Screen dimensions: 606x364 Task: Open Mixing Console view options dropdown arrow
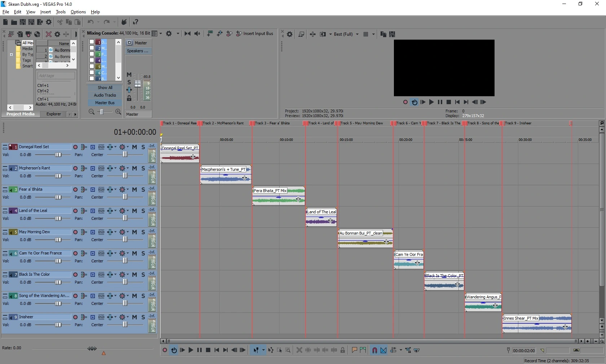click(x=161, y=34)
